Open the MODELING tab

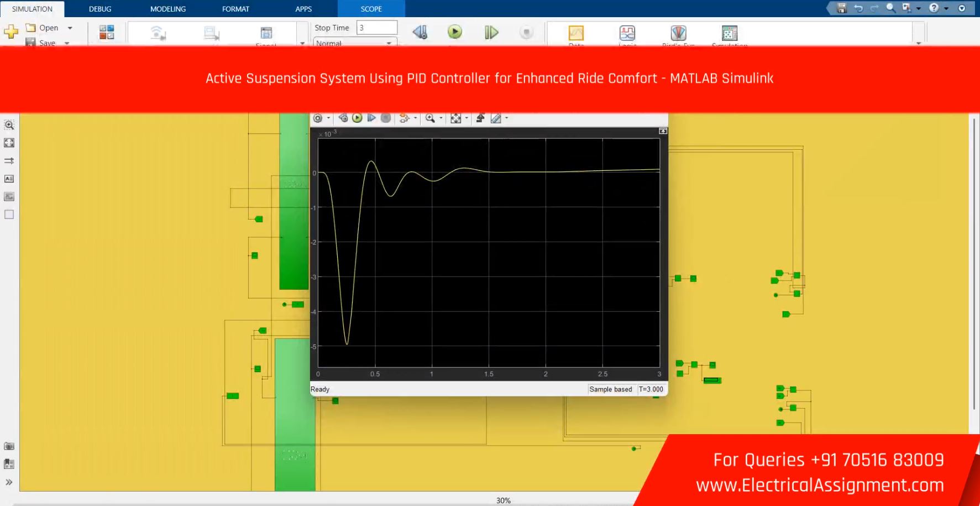tap(168, 9)
